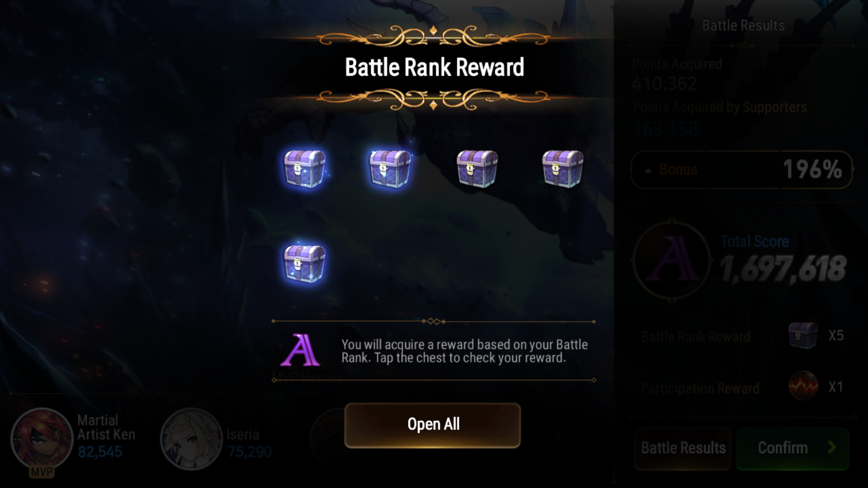Image resolution: width=868 pixels, height=488 pixels.
Task: Click the Bonus triangle arrow
Action: point(648,170)
